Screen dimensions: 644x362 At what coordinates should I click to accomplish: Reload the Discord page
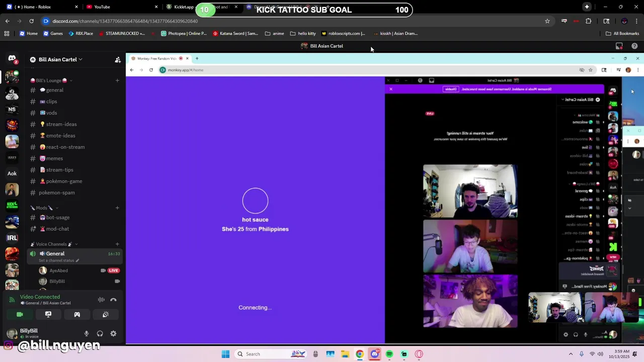(31, 21)
